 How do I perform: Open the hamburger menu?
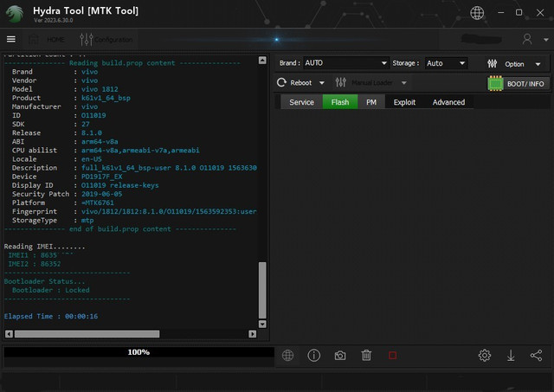(x=11, y=39)
